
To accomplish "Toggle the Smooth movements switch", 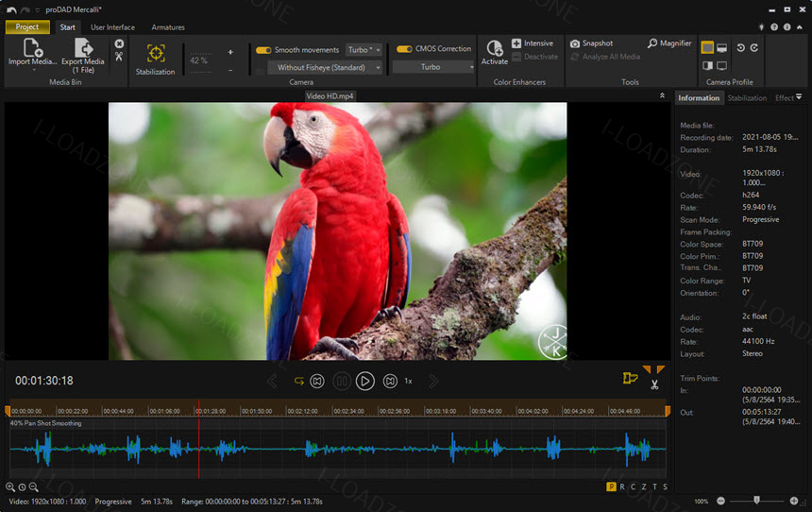I will pos(263,50).
